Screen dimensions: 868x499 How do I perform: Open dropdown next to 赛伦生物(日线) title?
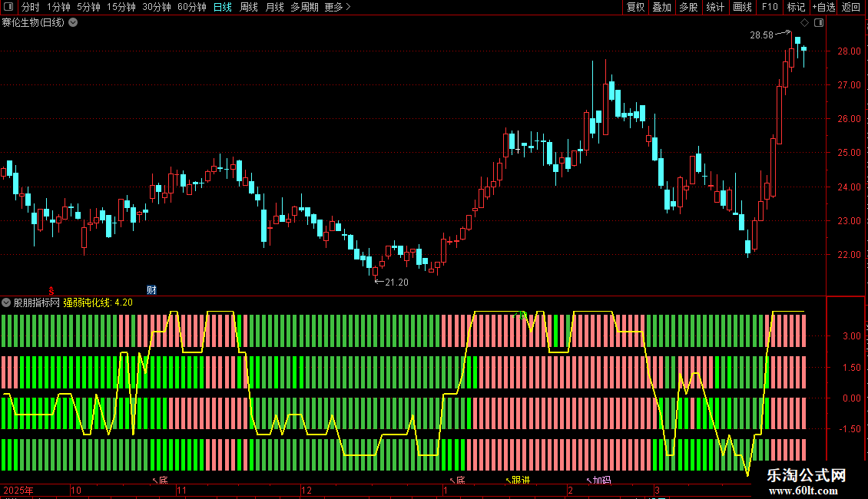point(73,23)
